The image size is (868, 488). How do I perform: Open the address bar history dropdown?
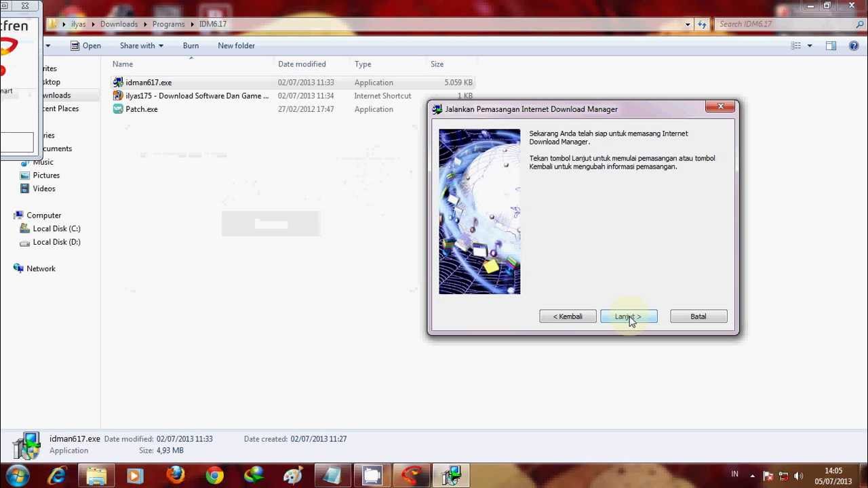click(x=688, y=24)
